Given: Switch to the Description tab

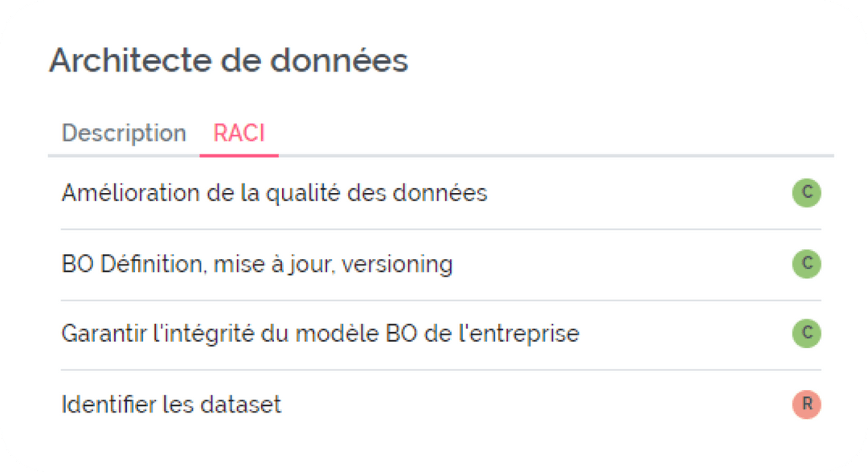Looking at the screenshot, I should (124, 133).
